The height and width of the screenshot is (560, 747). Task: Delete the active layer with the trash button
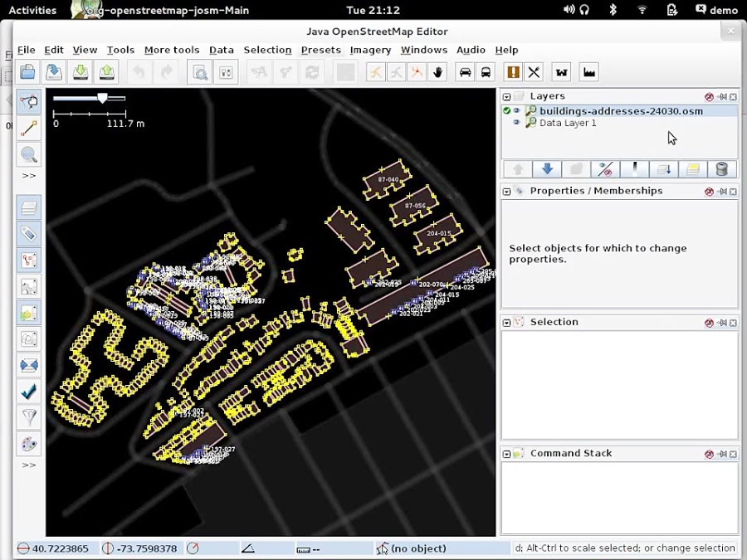[721, 168]
